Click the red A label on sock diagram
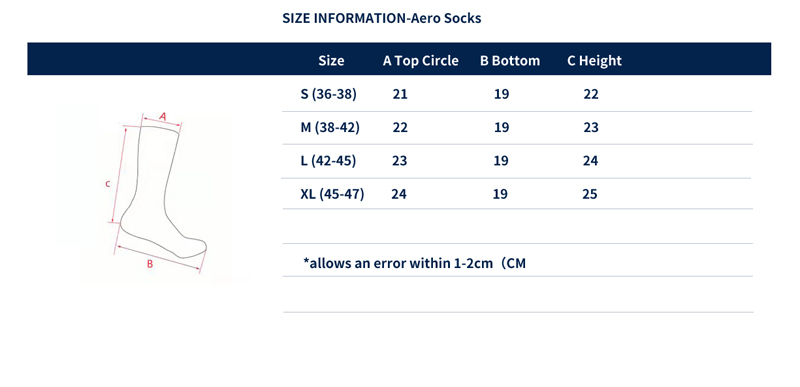 point(163,117)
